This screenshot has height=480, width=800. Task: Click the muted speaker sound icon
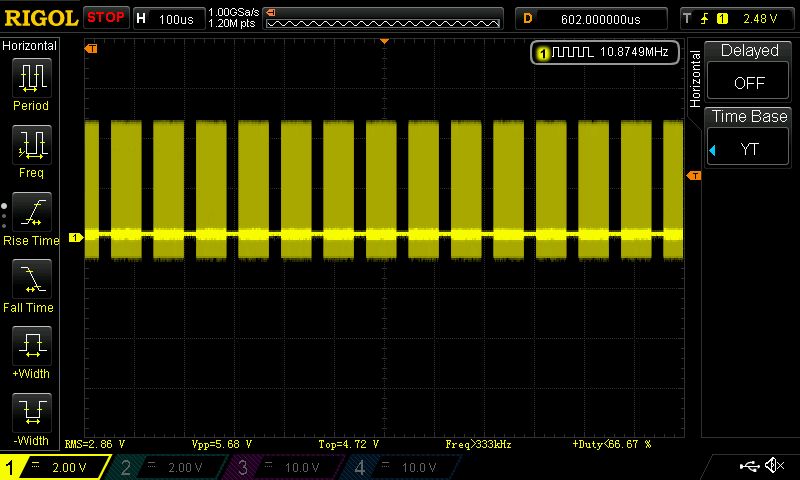pyautogui.click(x=774, y=465)
